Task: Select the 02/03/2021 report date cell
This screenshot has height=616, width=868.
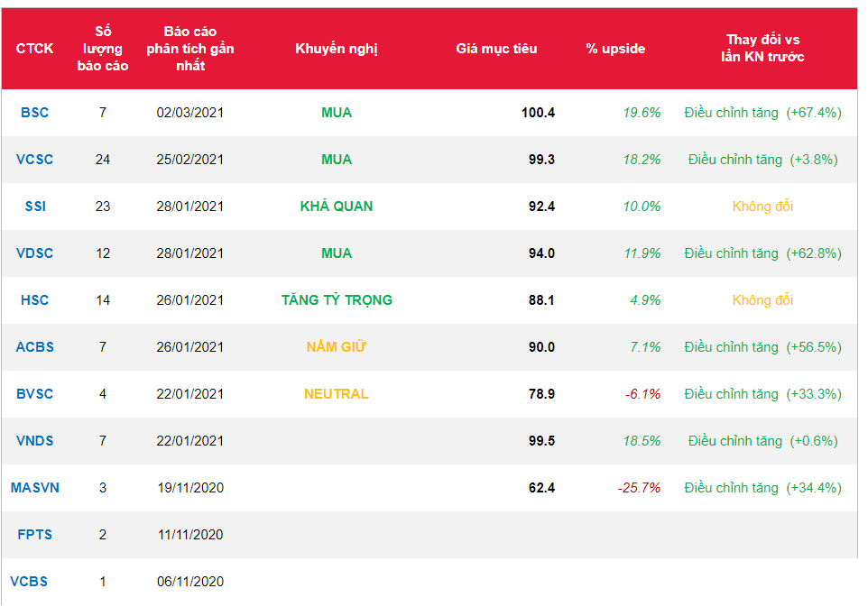Action: pos(189,113)
